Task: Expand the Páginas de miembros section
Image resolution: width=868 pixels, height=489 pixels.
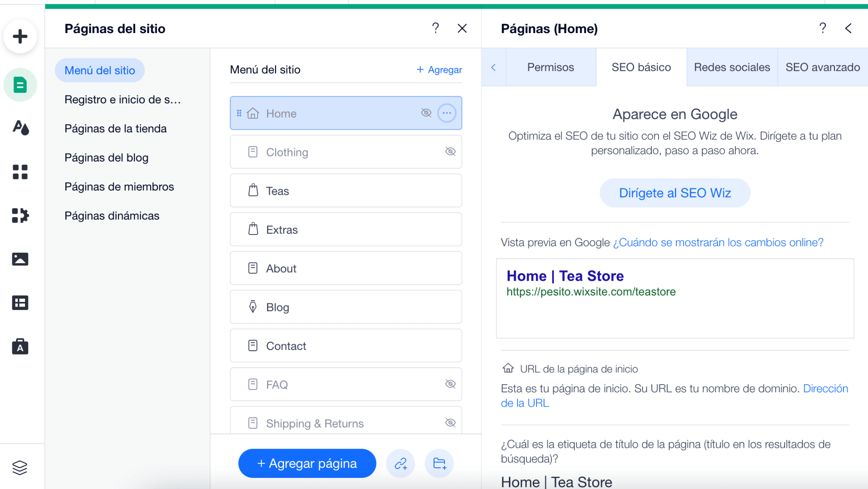Action: coord(119,186)
